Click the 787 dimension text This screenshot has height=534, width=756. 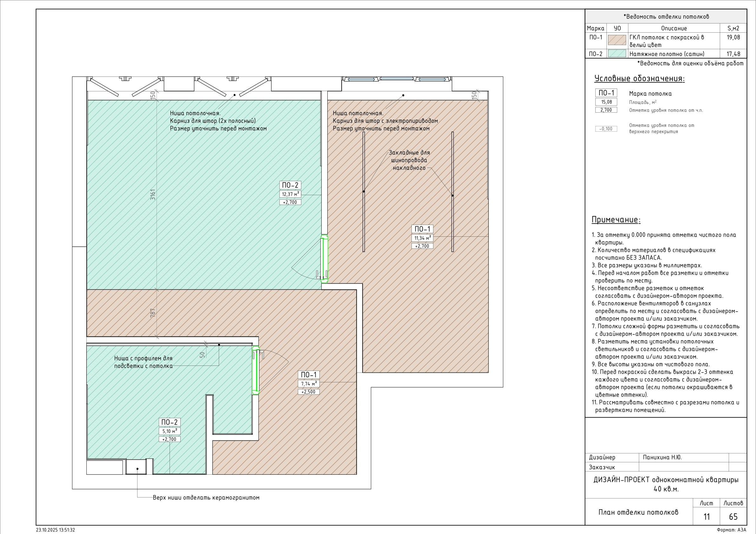[153, 313]
